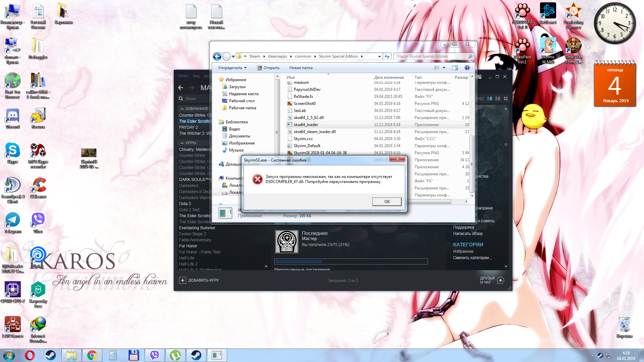Open the Steam menu
This screenshot has height=362, width=644.
[183, 76]
